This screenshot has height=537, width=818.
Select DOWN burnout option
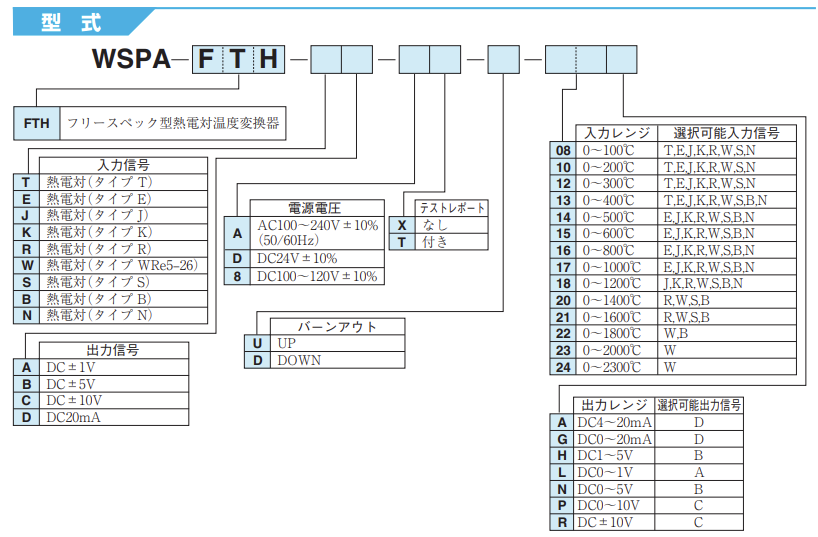325,360
